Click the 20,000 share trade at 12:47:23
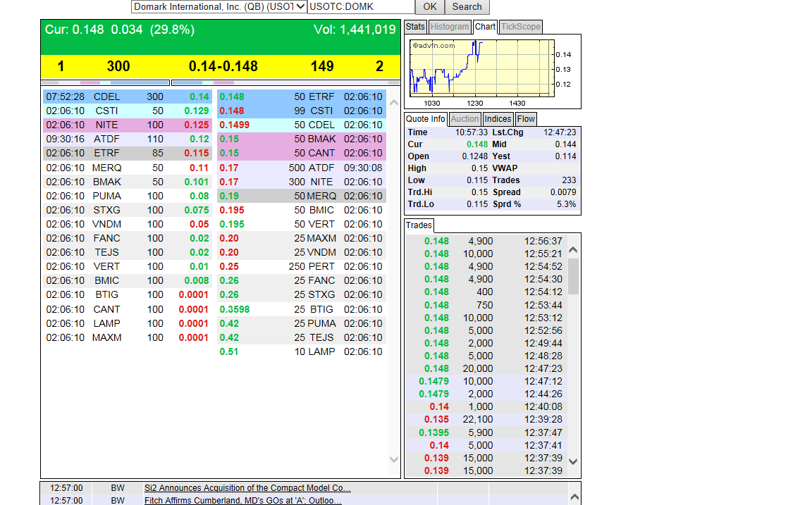The height and width of the screenshot is (505, 812). click(486, 368)
